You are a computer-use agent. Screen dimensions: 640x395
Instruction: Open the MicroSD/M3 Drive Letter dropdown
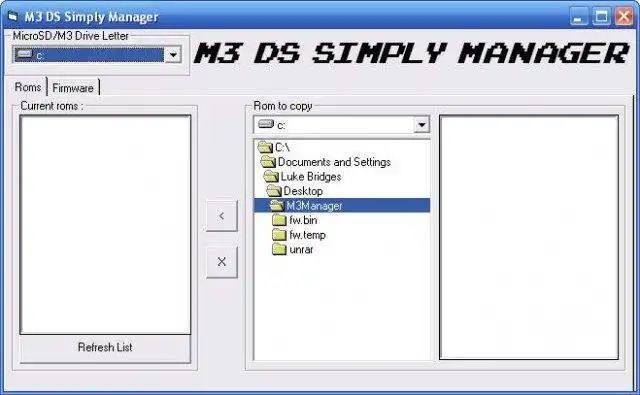[173, 55]
